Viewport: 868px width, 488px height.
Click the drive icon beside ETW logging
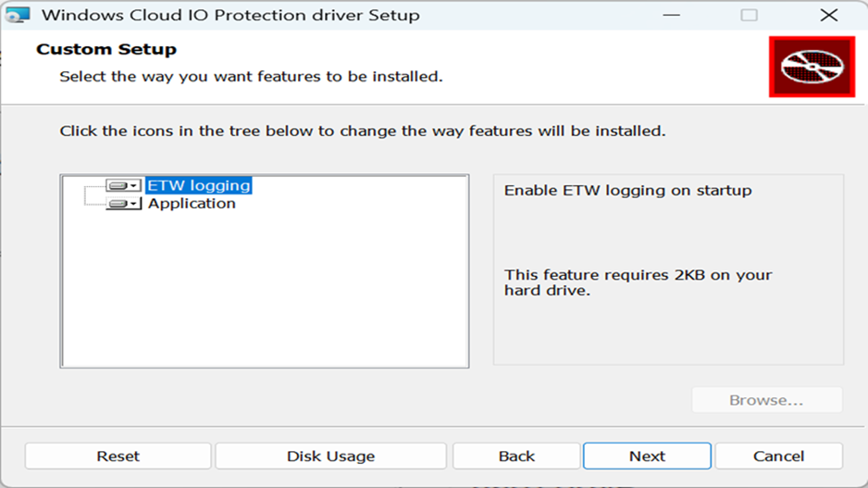(x=118, y=186)
